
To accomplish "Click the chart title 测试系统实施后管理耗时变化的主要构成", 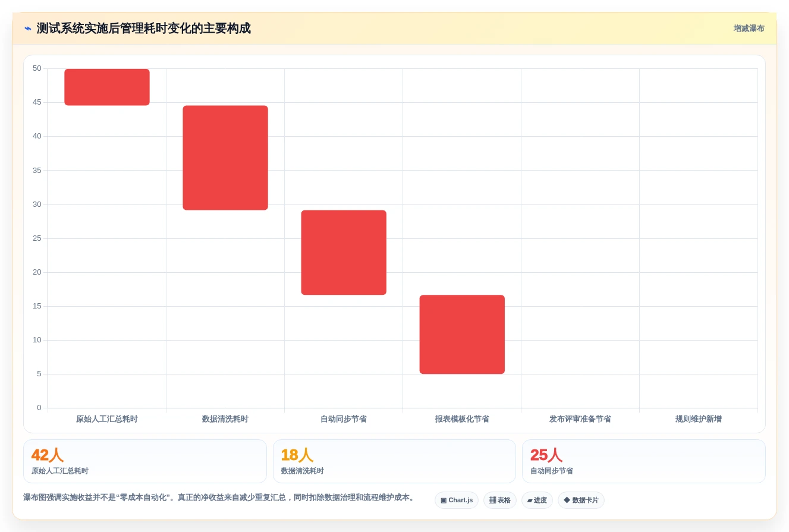I will [143, 29].
